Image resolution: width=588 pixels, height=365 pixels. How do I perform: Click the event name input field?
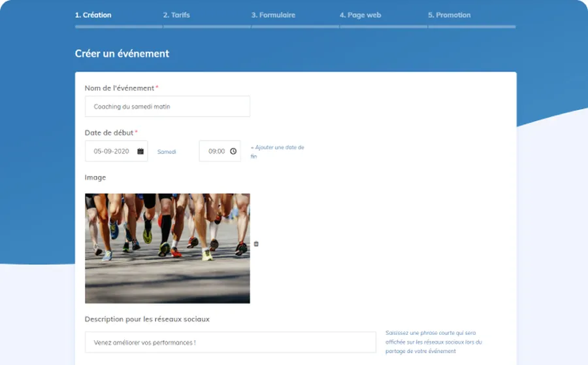click(x=167, y=106)
